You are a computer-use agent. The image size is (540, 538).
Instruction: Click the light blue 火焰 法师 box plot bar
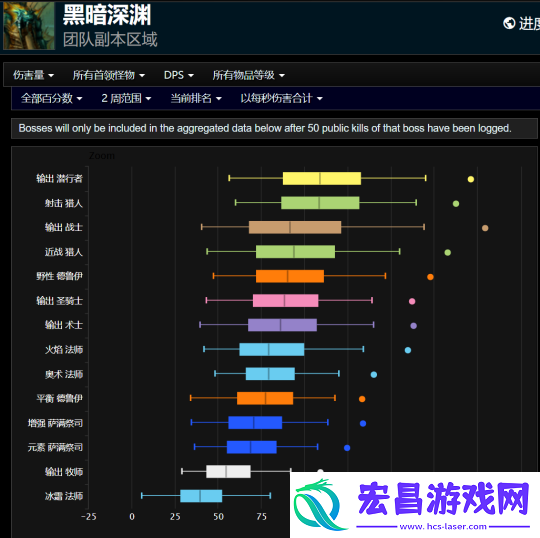pyautogui.click(x=272, y=350)
